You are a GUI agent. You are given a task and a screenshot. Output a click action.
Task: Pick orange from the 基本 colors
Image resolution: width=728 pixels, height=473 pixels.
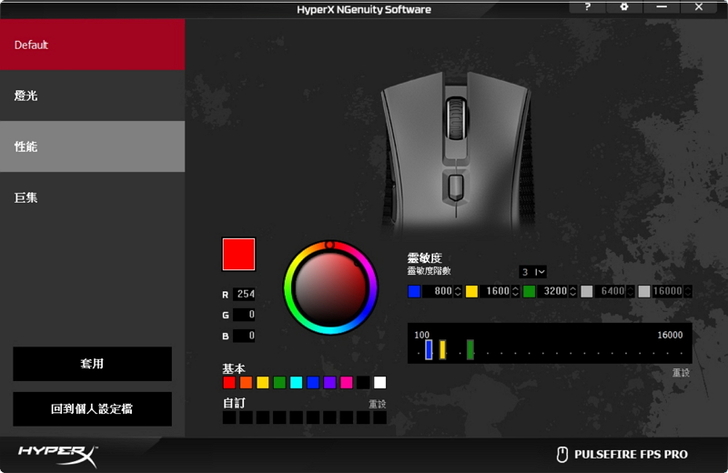[x=246, y=382]
